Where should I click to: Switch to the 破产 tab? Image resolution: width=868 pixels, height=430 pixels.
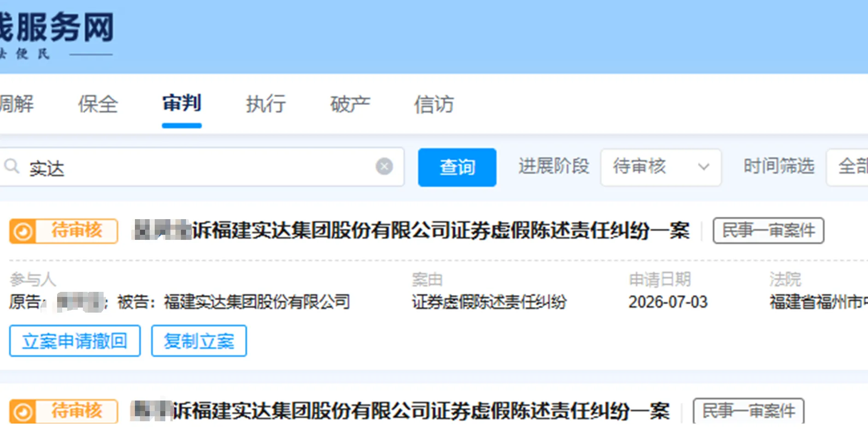click(x=350, y=104)
